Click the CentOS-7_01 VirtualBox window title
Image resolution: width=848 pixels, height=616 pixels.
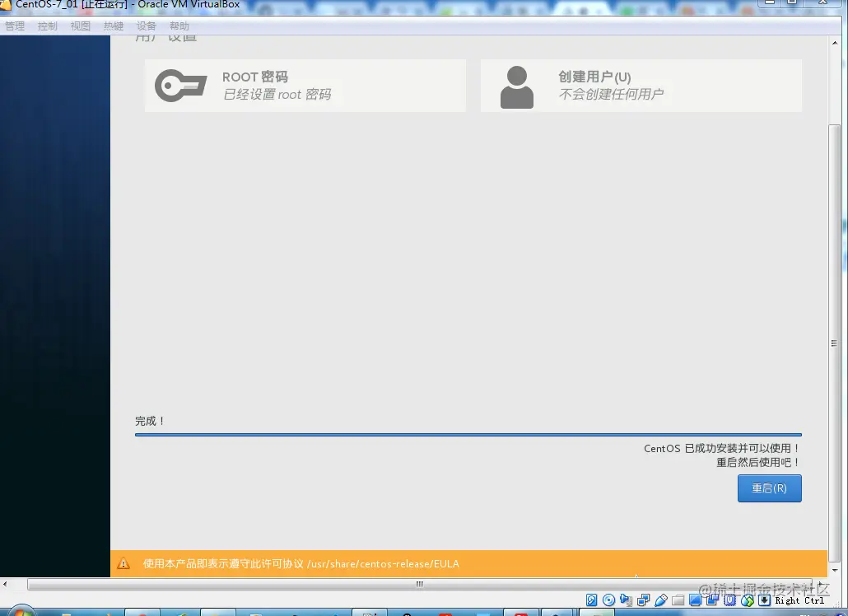tap(128, 4)
